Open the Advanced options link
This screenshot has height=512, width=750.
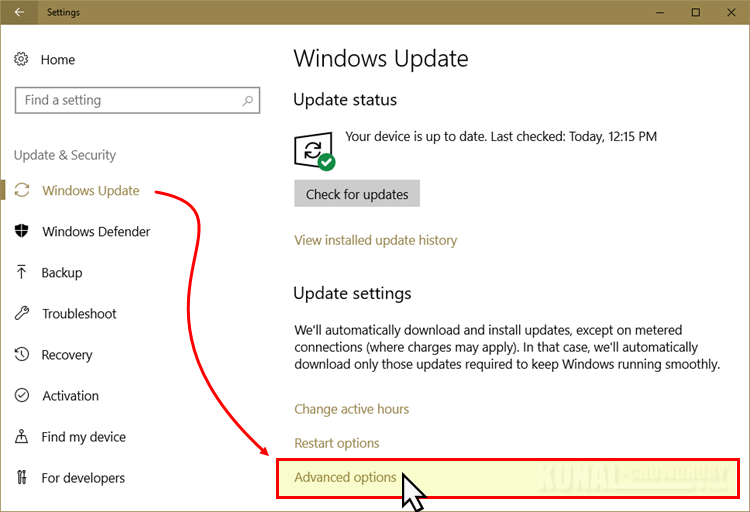tap(345, 478)
